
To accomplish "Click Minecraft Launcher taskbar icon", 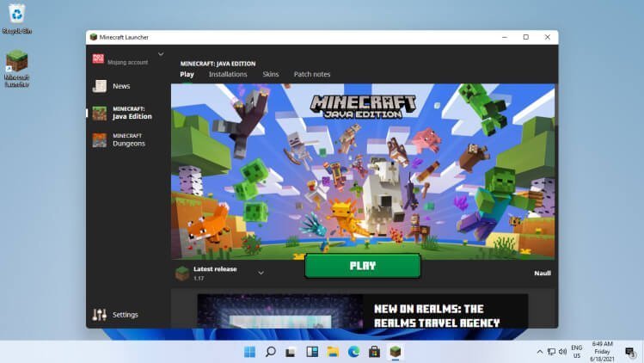I will pyautogui.click(x=396, y=352).
